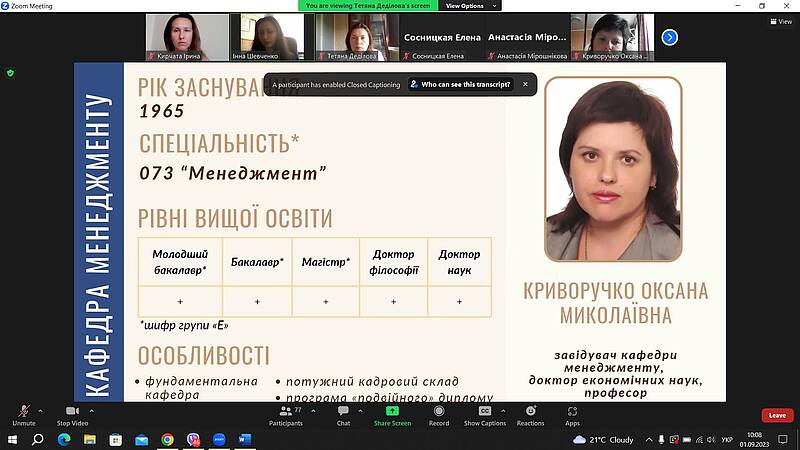Viewport: 800px width, 450px height.
Task: Select Криворучко Оксана's video thumbnail
Action: [612, 37]
